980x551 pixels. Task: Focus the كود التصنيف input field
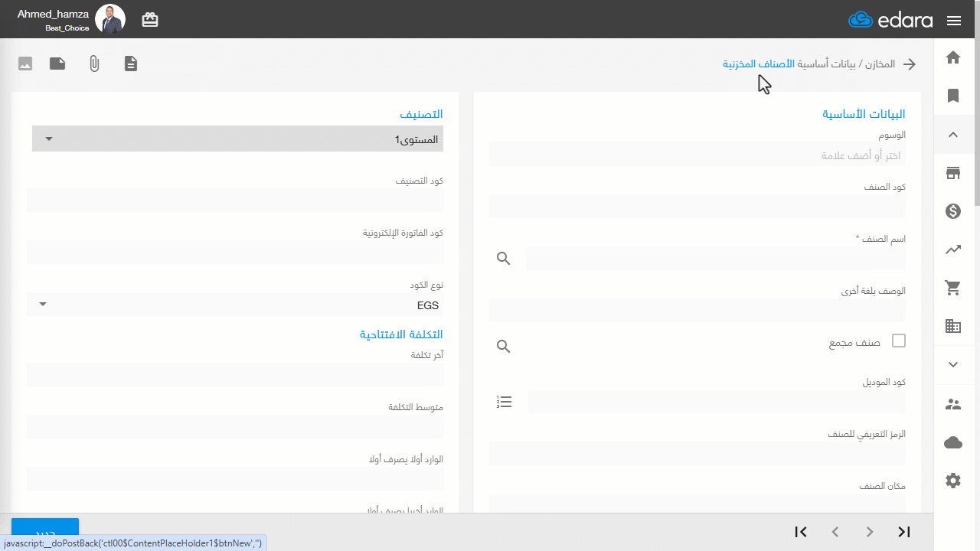pos(235,201)
